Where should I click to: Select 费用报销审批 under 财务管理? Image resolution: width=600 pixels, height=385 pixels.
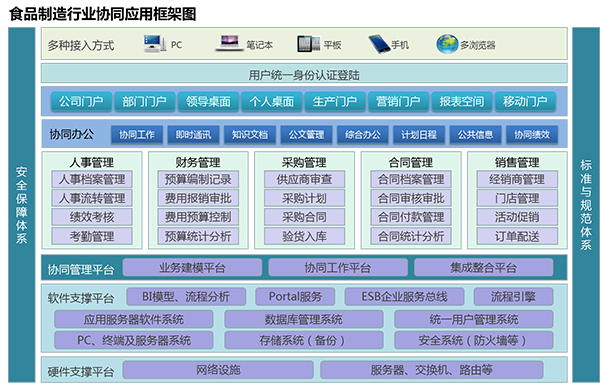[198, 198]
